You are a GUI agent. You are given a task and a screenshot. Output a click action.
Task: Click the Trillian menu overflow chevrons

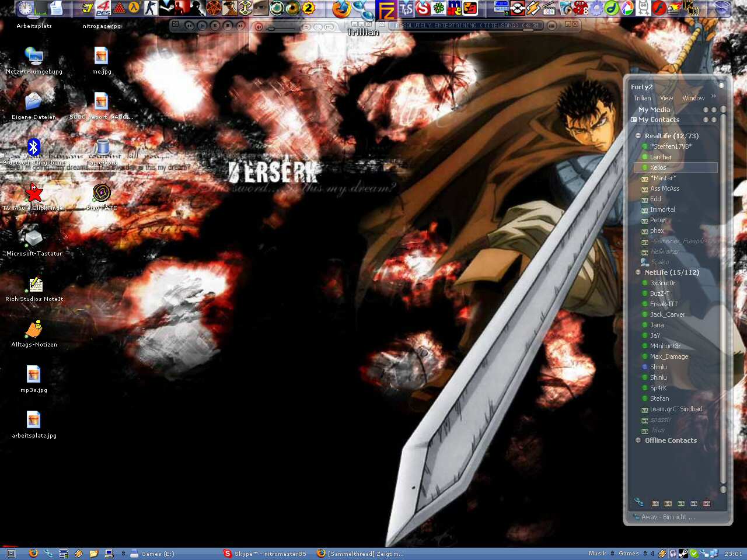click(x=714, y=96)
